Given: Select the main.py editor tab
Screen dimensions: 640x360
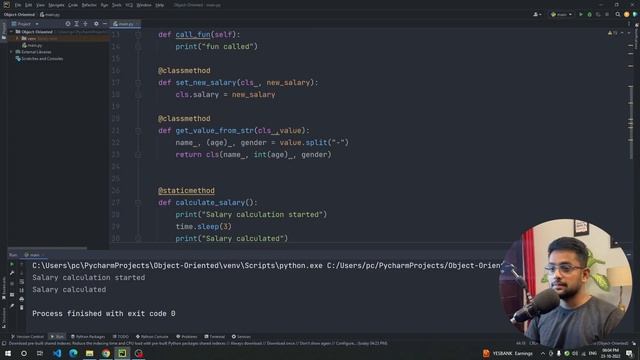Looking at the screenshot, I should pyautogui.click(x=124, y=24).
